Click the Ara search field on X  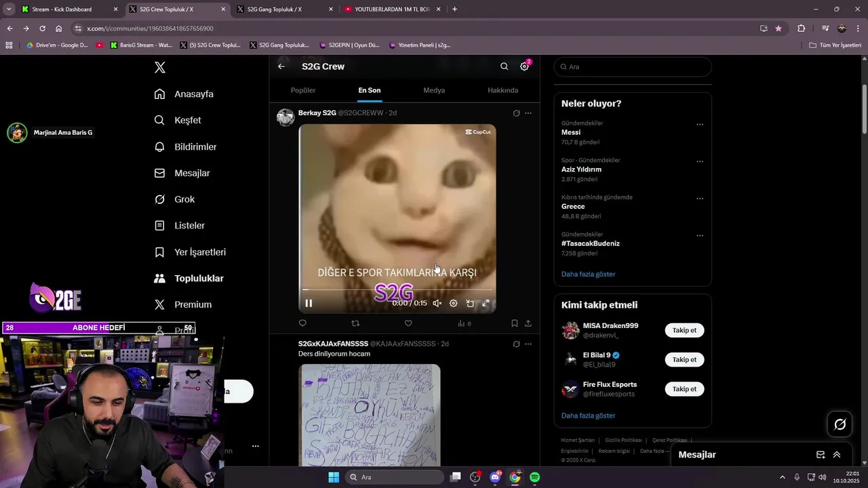633,66
